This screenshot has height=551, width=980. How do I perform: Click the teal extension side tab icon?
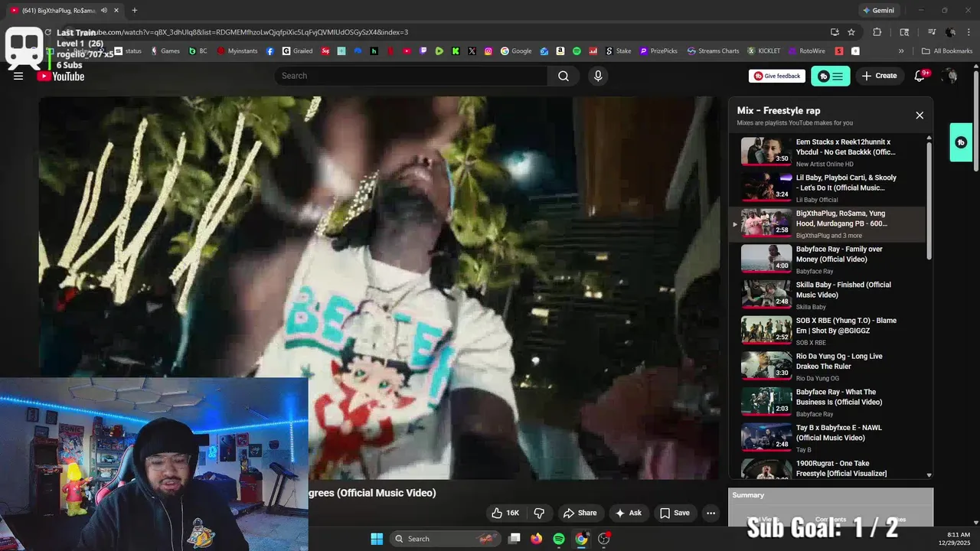coord(961,142)
